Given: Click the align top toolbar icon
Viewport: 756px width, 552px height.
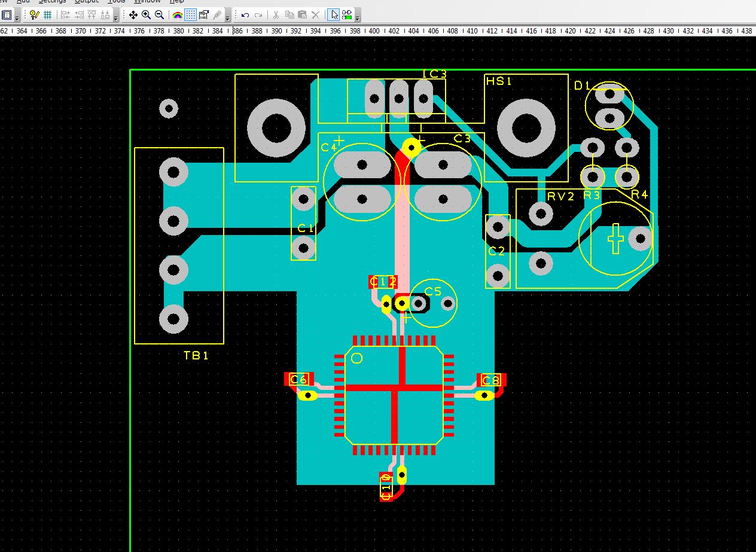Looking at the screenshot, I should [x=92, y=15].
